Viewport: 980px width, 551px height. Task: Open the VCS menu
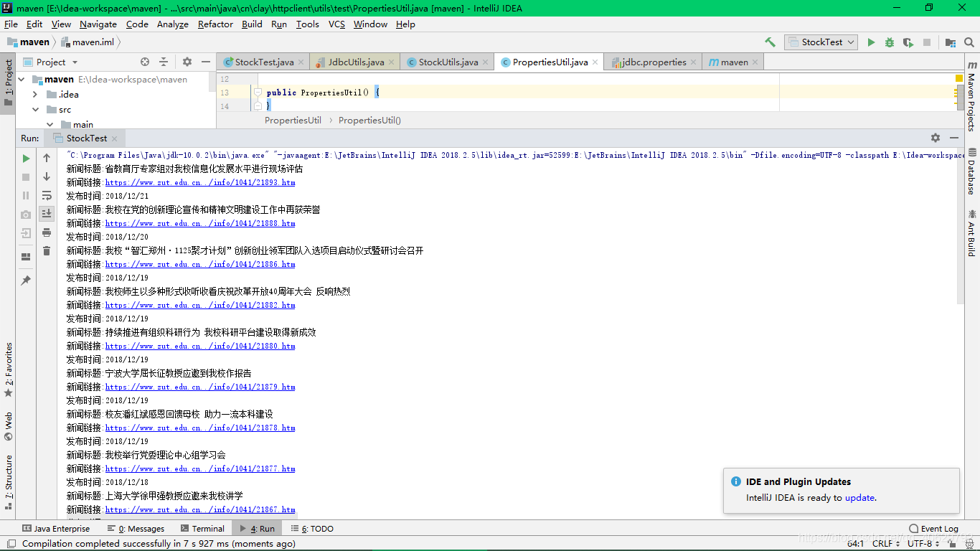[x=336, y=24]
